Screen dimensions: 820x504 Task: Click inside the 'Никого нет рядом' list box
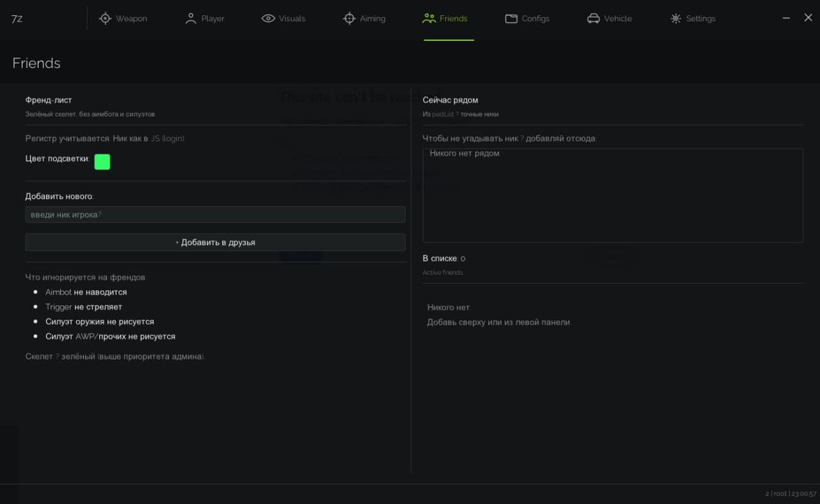pos(613,195)
